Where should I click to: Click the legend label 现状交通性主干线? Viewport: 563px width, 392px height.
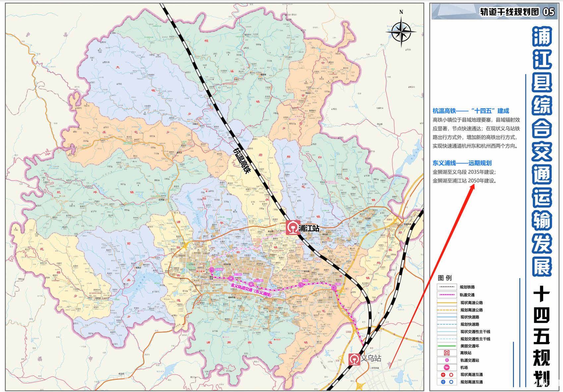(475, 332)
